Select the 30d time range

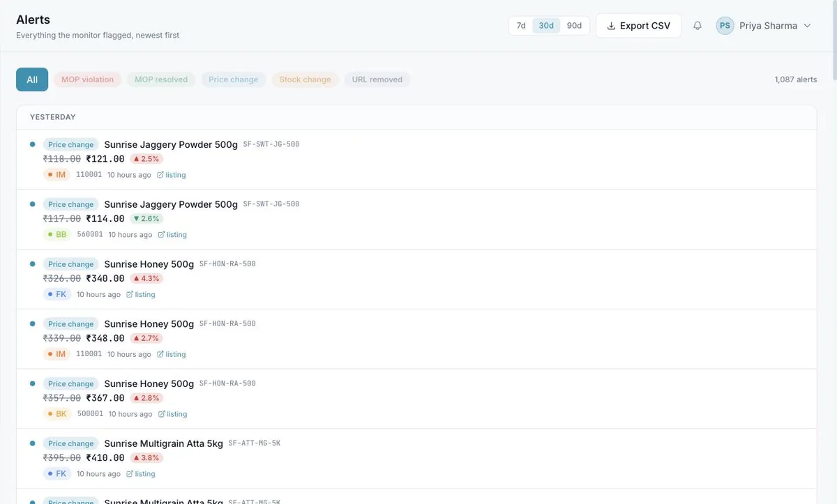pyautogui.click(x=546, y=26)
